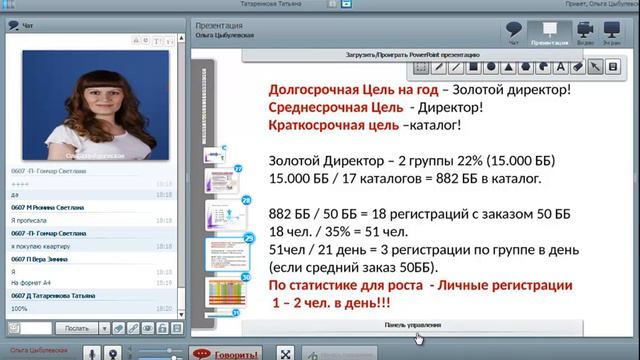Click chat sender '0607 П Вера Зимина'

[x=39, y=259]
